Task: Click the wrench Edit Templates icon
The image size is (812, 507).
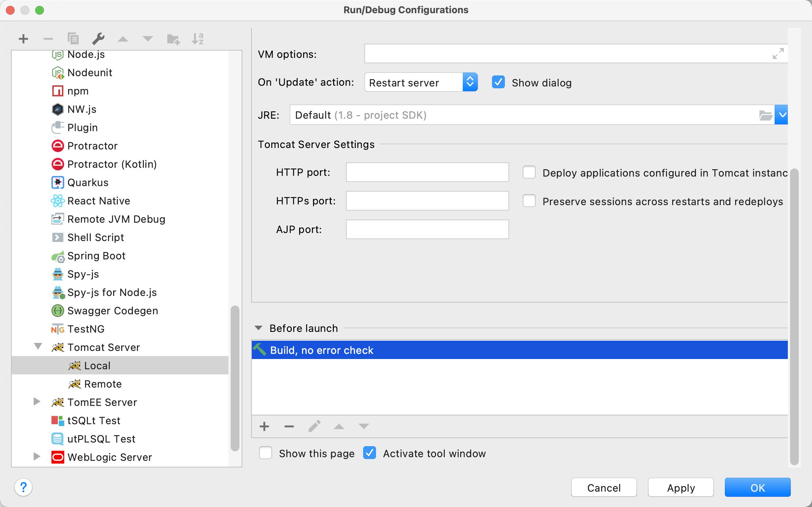Action: coord(98,38)
